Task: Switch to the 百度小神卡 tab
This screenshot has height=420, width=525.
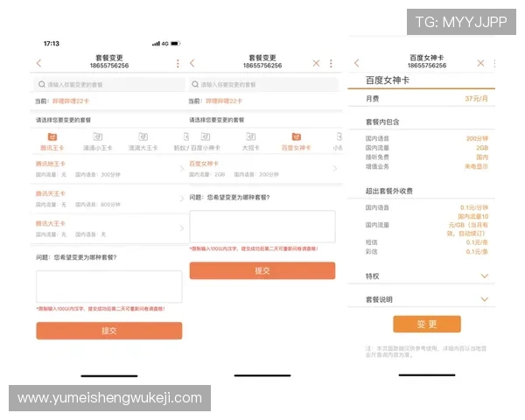Action: [206, 142]
